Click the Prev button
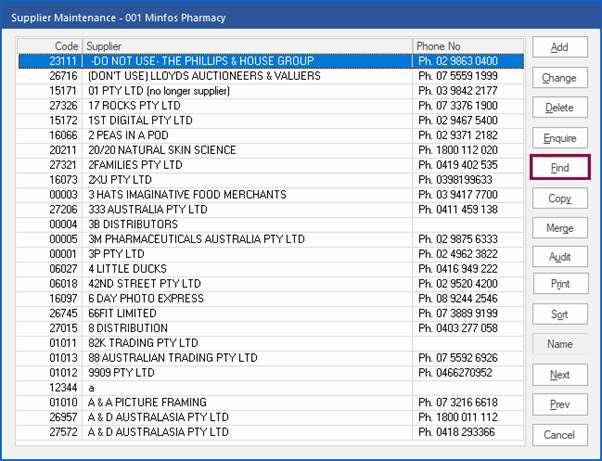 (560, 404)
